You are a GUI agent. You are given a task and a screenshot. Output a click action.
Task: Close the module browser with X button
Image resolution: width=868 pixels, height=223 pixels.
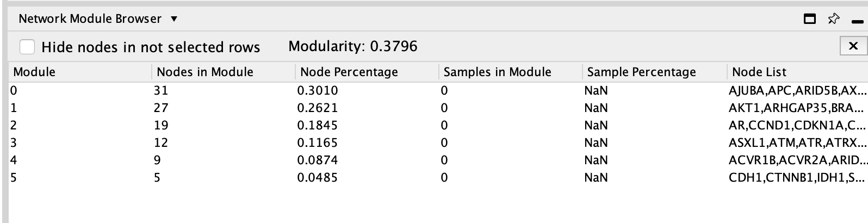click(x=853, y=46)
